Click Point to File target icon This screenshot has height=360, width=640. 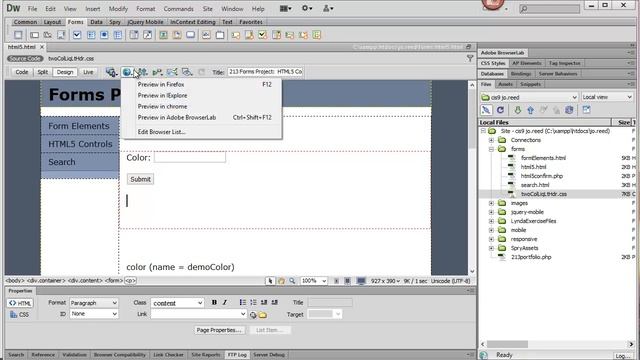click(253, 315)
